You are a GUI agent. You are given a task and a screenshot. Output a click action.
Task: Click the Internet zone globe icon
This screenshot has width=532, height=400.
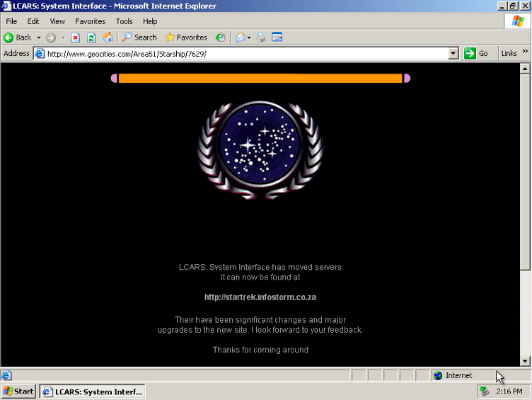438,375
